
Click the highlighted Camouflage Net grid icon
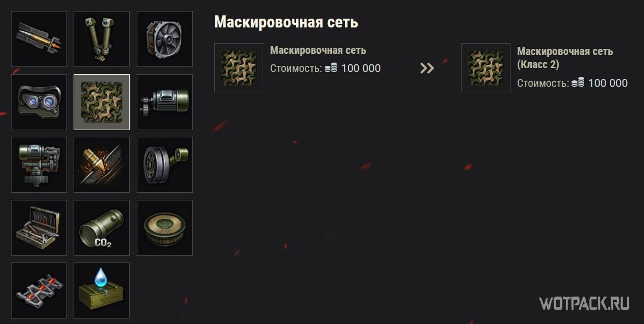click(102, 102)
